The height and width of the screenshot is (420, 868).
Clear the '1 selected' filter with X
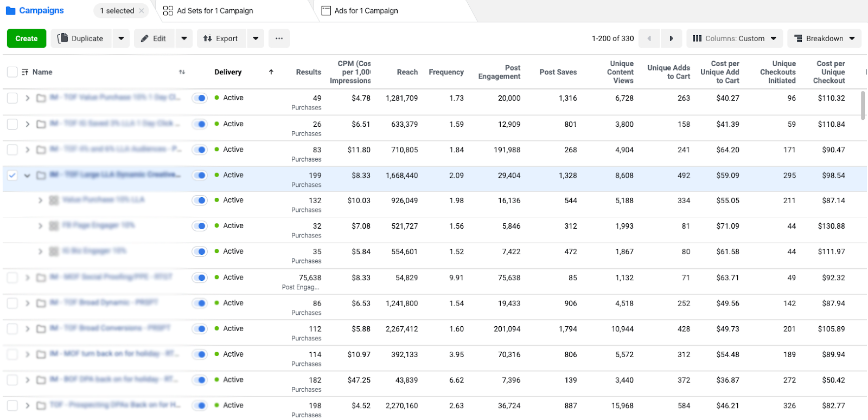[x=142, y=11]
